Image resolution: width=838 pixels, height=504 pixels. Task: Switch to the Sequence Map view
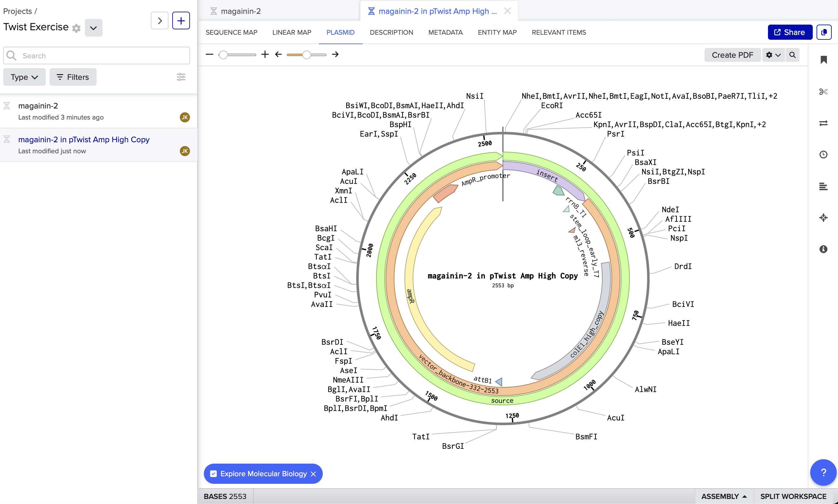[x=231, y=32]
